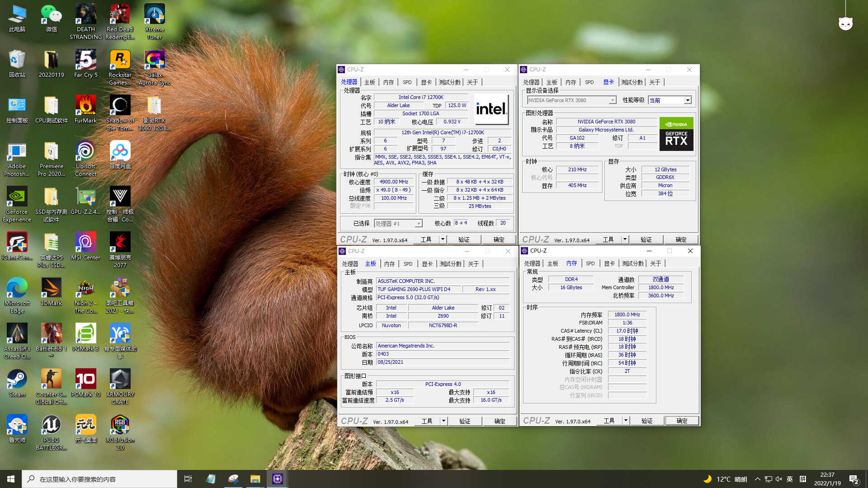The height and width of the screenshot is (488, 868).
Task: Open Windows Start menu
Action: tap(11, 479)
